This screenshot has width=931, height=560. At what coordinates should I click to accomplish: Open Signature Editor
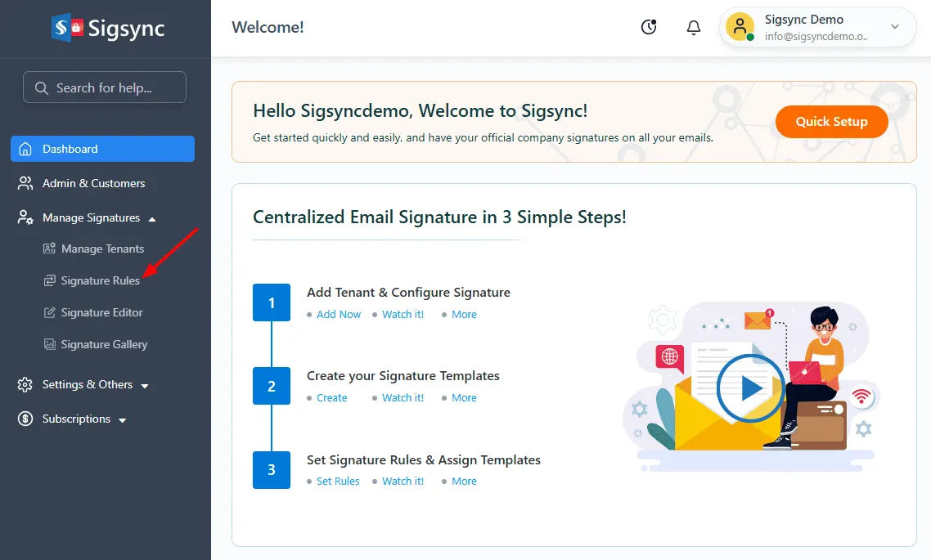click(102, 312)
